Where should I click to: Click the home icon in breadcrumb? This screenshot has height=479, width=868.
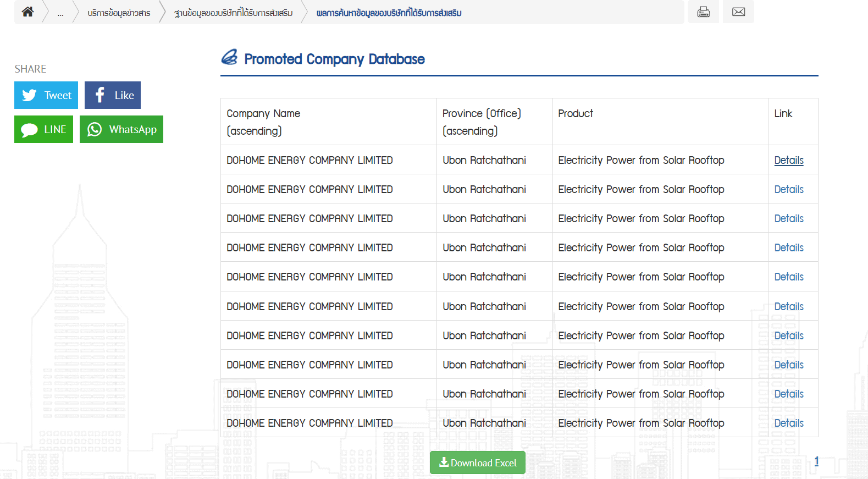click(x=27, y=12)
